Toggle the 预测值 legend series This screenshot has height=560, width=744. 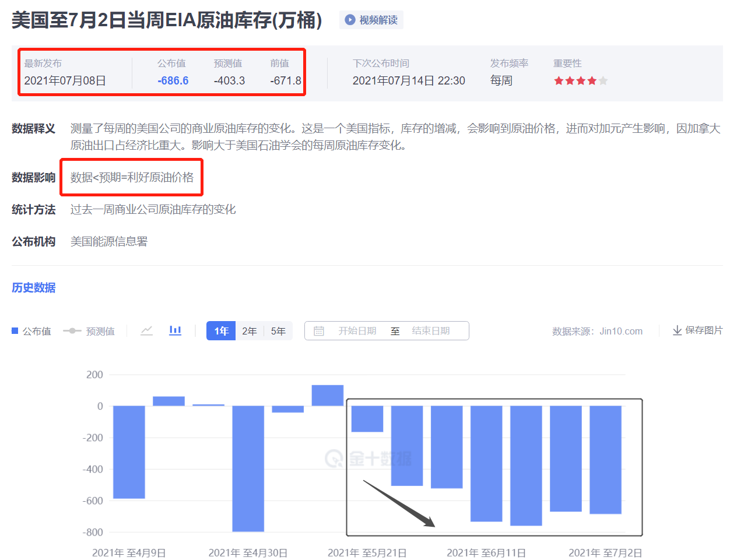click(89, 331)
